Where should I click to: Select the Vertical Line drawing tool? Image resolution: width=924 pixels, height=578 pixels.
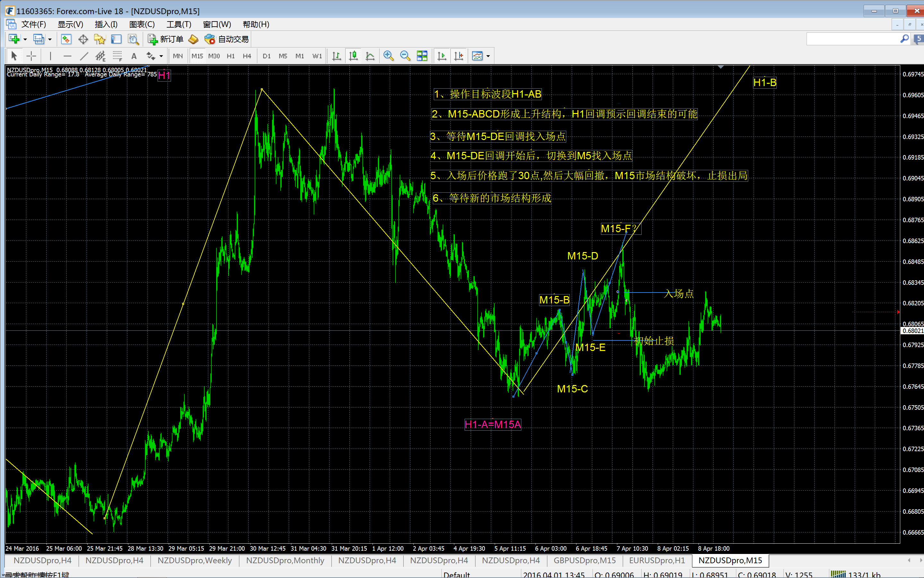[50, 56]
